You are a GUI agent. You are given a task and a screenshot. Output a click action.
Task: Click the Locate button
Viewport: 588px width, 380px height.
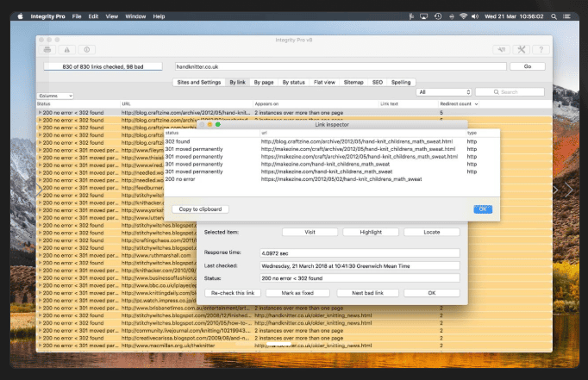(432, 232)
